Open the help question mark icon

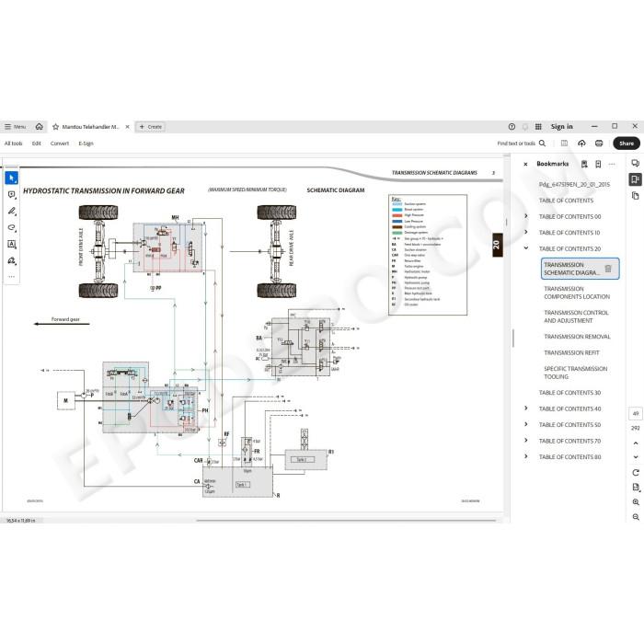coord(512,127)
